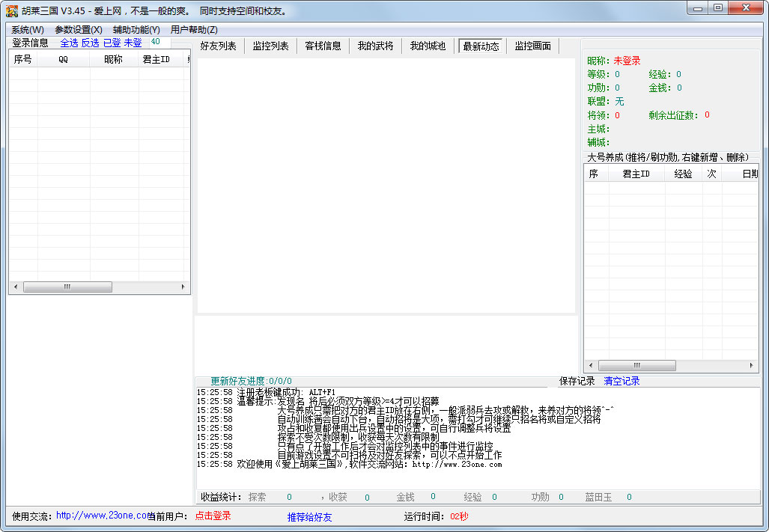
Task: Switch to the 好友列表 tab
Action: click(218, 46)
